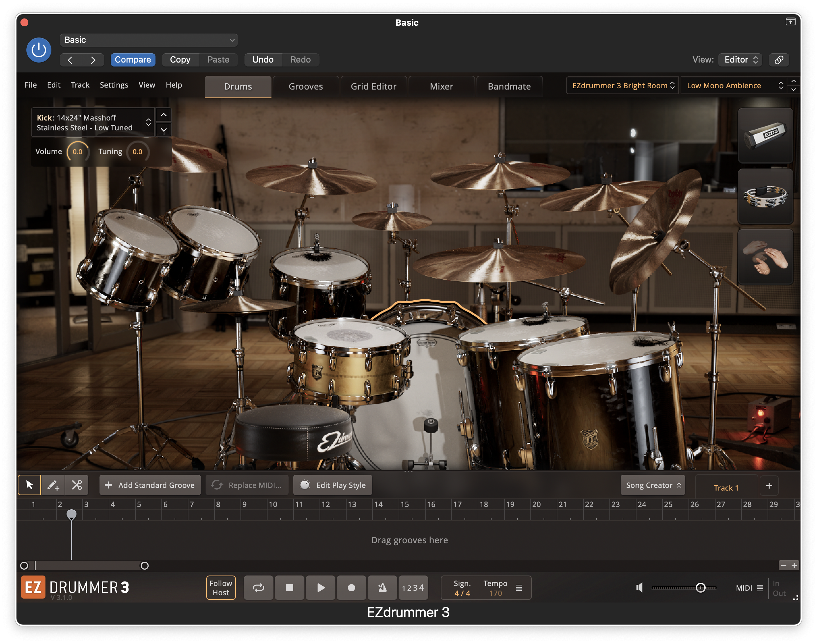
Task: Open the View menu
Action: tap(147, 85)
